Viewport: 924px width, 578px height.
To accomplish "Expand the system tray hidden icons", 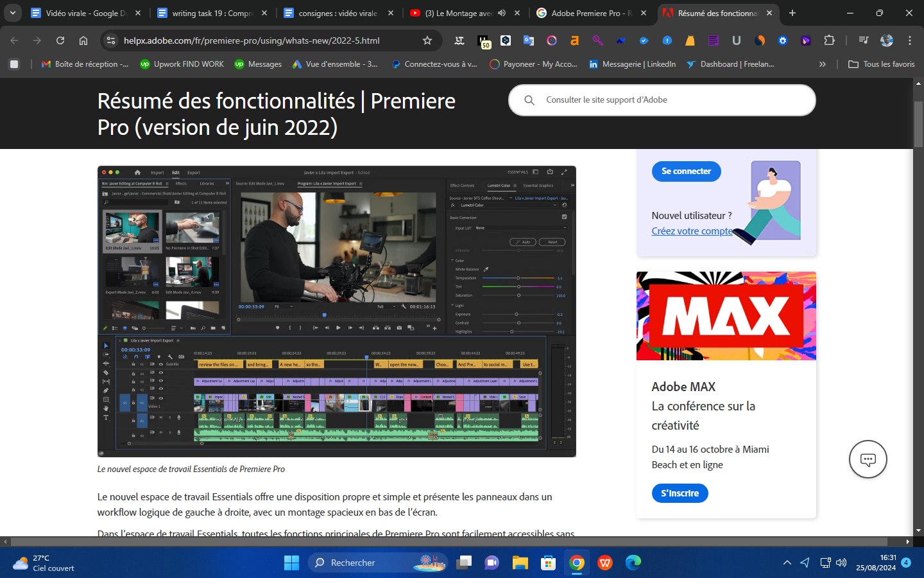I will point(787,563).
